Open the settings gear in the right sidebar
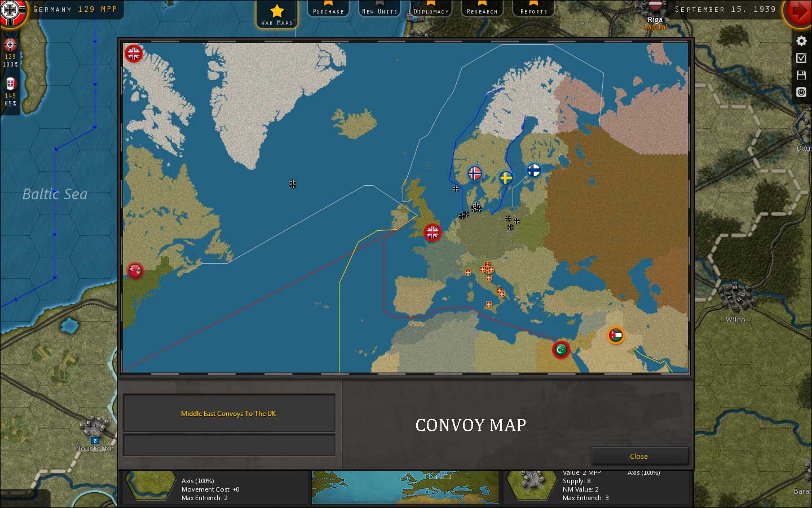The height and width of the screenshot is (508, 812). 801,41
